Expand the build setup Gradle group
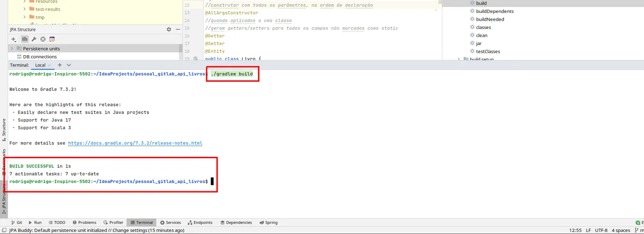This screenshot has height=234, width=644. pos(459,59)
